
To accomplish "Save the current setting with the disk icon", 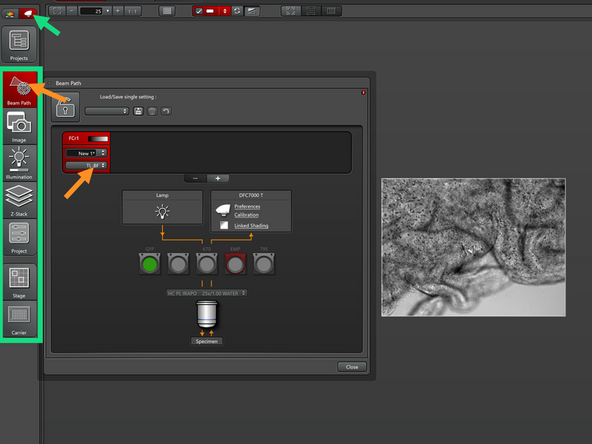I will pos(139,111).
